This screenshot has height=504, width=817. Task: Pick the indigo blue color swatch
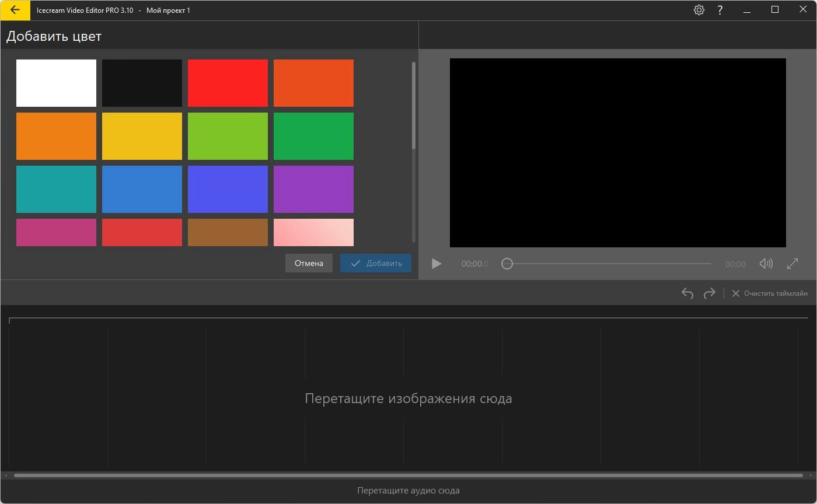(x=228, y=189)
